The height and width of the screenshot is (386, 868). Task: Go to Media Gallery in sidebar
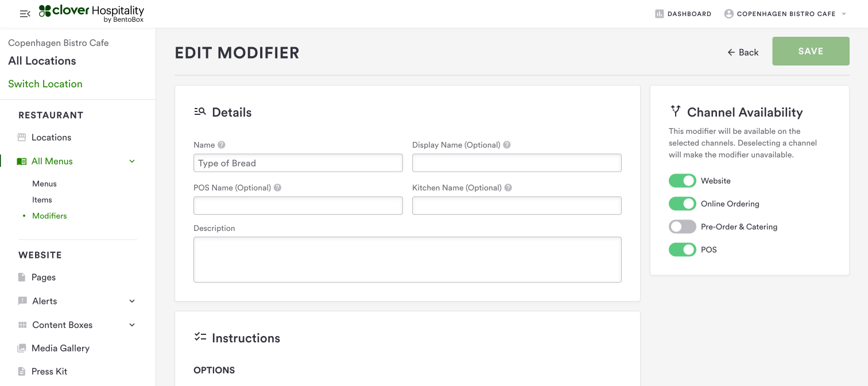tap(60, 348)
